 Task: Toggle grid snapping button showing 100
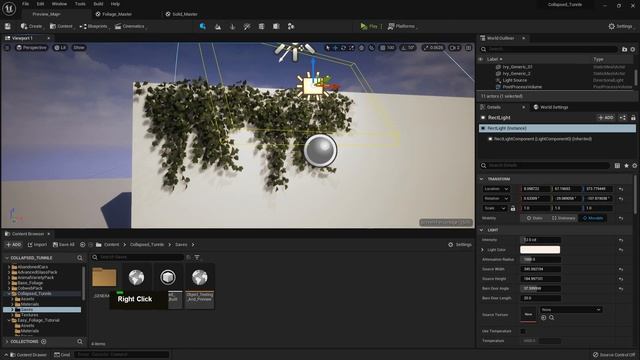tap(387, 48)
